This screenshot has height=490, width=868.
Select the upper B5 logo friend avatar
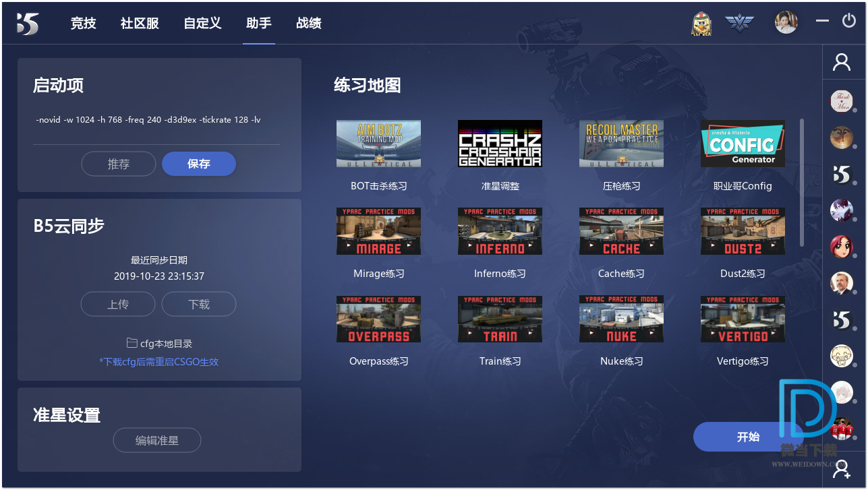(842, 174)
